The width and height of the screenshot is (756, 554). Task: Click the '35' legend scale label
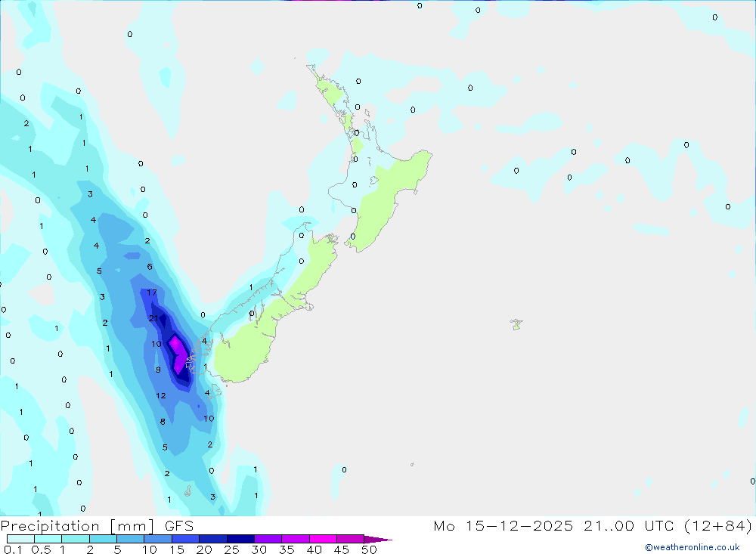(x=287, y=549)
